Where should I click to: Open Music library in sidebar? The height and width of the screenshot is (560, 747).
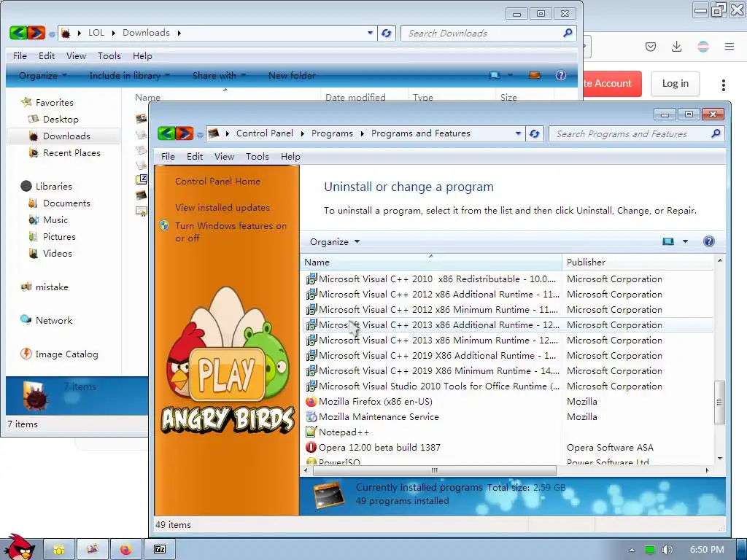(55, 220)
